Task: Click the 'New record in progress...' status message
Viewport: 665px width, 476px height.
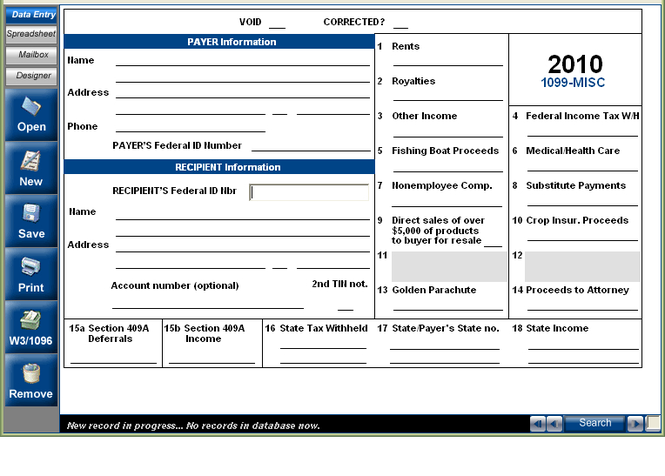Action: 193,426
